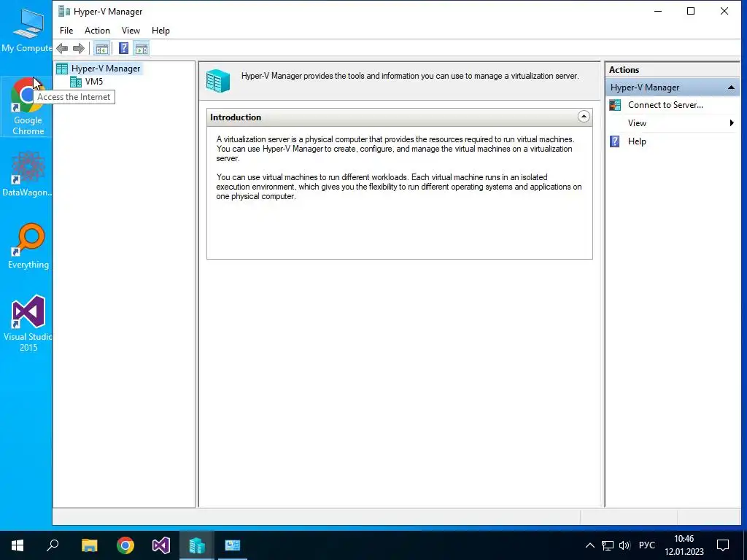The height and width of the screenshot is (560, 747).
Task: Click the taskbar search magnifier
Action: (x=53, y=545)
